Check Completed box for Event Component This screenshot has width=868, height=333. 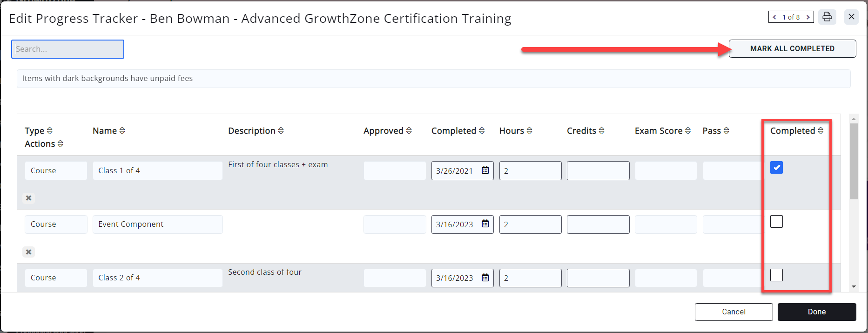tap(776, 222)
